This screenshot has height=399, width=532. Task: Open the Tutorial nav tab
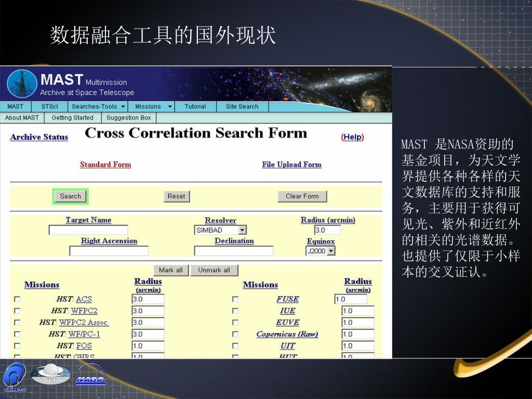coord(195,107)
